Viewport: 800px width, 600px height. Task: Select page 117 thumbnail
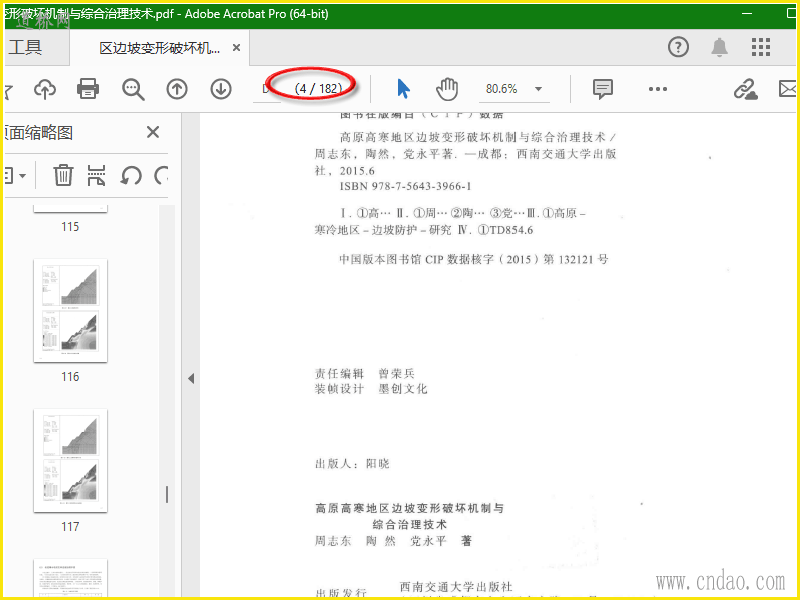[70, 461]
